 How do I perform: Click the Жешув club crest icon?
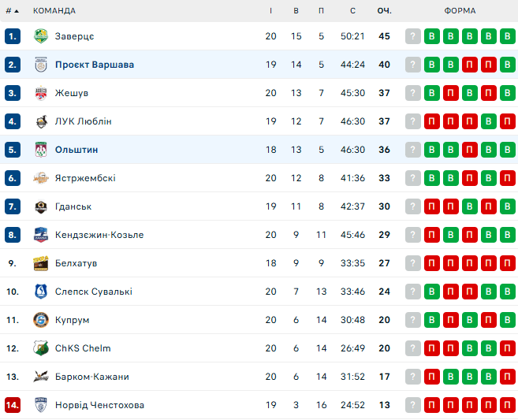[x=41, y=93]
